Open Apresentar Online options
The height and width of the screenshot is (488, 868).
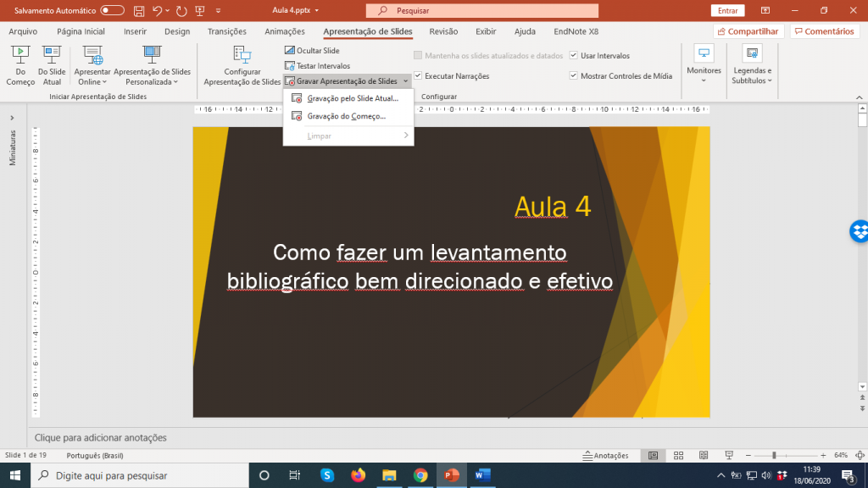click(x=92, y=65)
